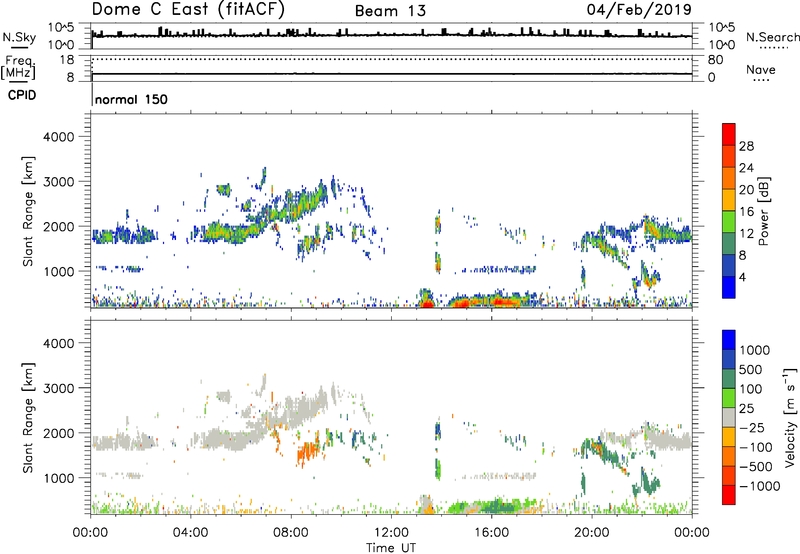Image resolution: width=800 pixels, height=554 pixels.
Task: Click the 'Power [dB]' colorbar title
Action: [x=764, y=211]
